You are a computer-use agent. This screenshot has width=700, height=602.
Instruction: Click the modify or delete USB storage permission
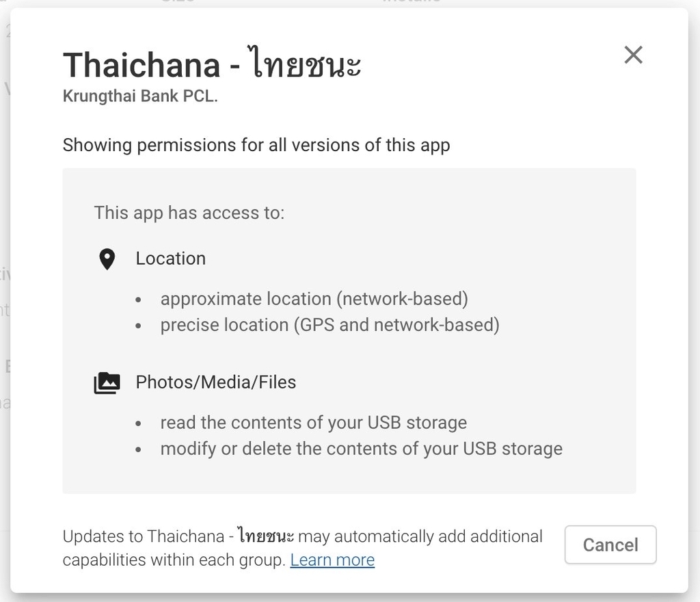pos(361,449)
